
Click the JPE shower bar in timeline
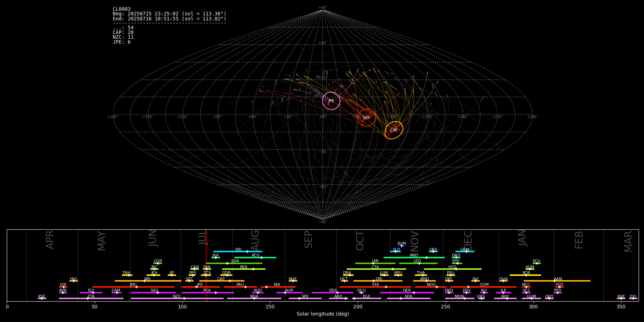[x=201, y=287]
